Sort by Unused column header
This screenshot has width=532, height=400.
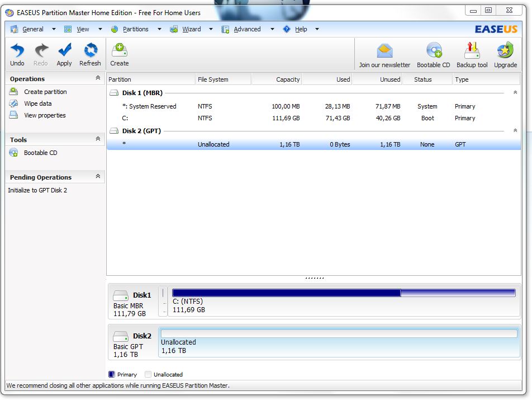tap(377, 79)
